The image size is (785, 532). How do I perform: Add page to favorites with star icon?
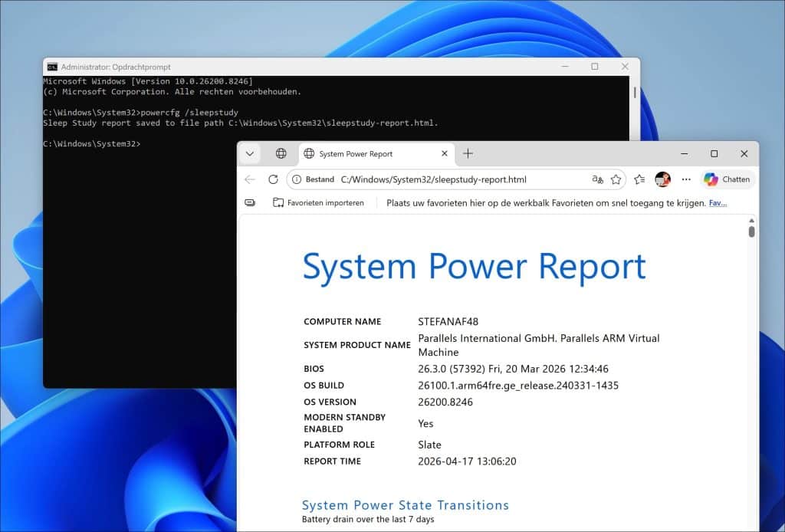pyautogui.click(x=616, y=179)
